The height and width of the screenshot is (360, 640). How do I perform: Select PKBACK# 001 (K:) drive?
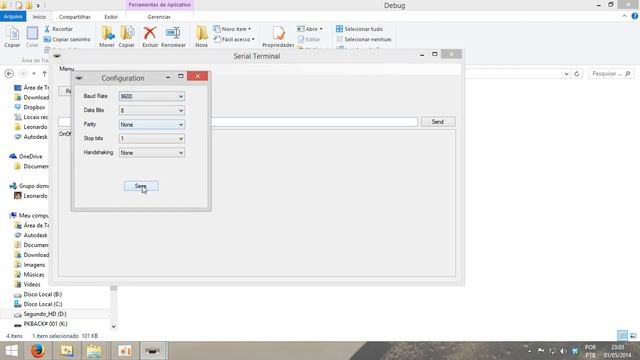point(41,324)
